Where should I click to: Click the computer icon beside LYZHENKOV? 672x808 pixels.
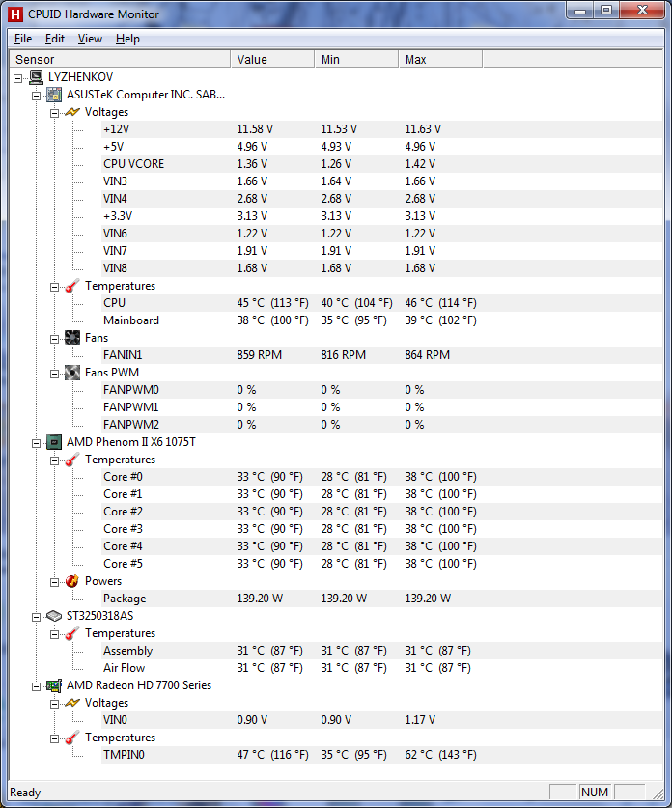(x=36, y=77)
